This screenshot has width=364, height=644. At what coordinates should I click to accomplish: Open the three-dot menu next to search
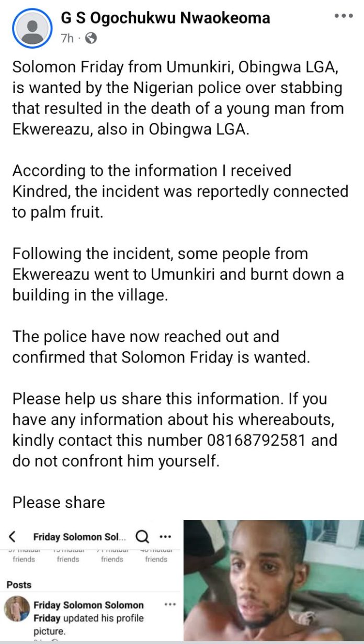point(165,537)
